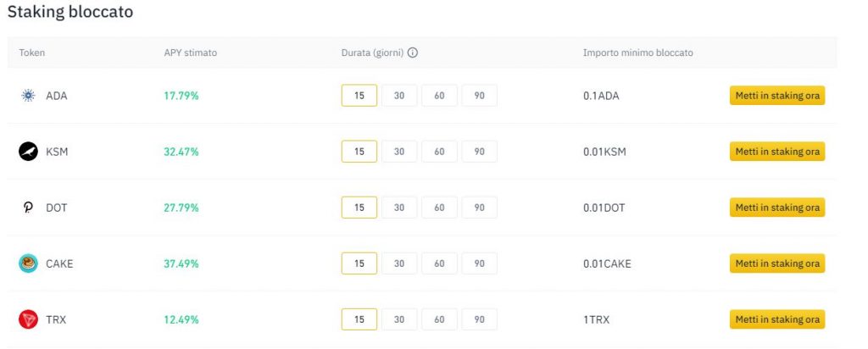The height and width of the screenshot is (349, 868).
Task: Select 15 days duration for KSM
Action: [x=359, y=152]
